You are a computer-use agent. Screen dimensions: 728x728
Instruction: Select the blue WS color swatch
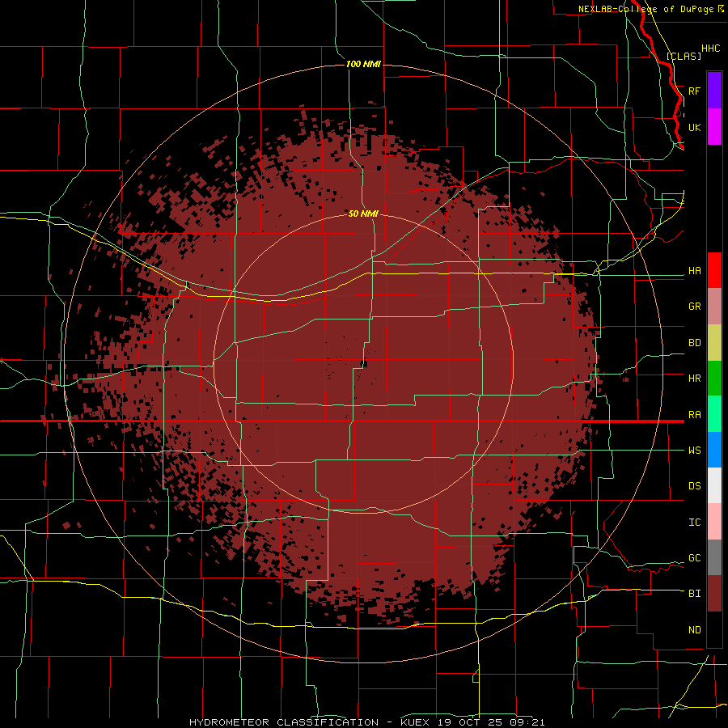[714, 450]
